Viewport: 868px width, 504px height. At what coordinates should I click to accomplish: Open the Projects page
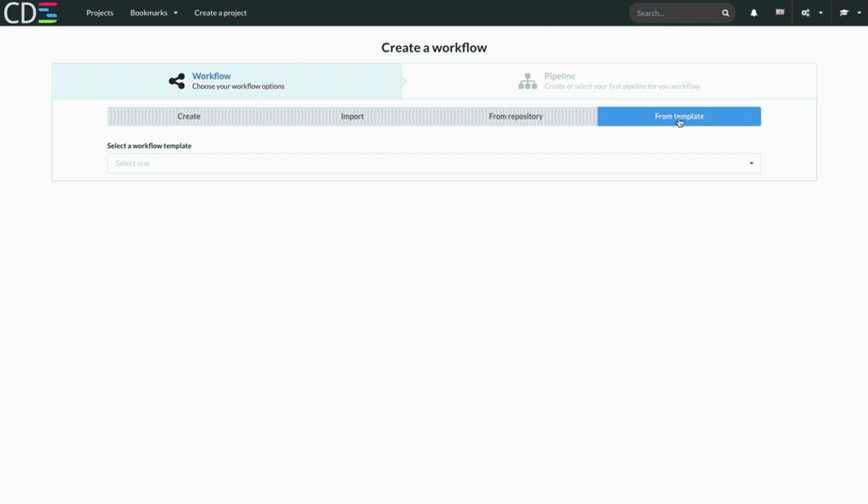[x=100, y=13]
